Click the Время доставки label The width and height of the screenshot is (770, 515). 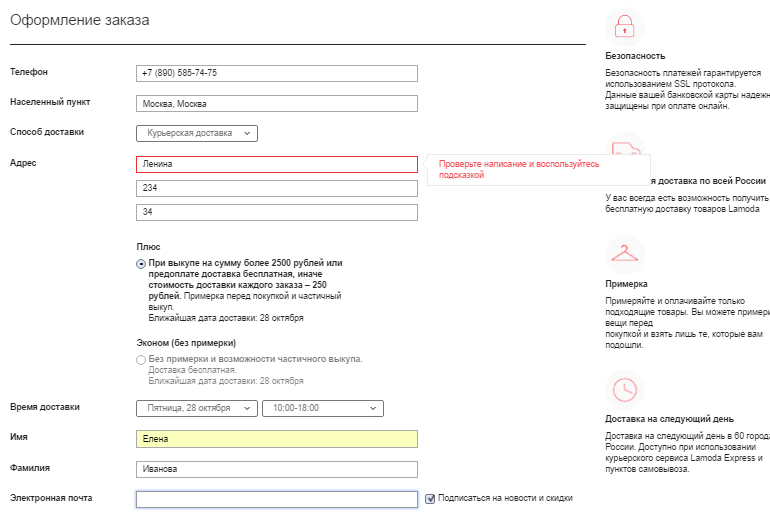tap(45, 407)
